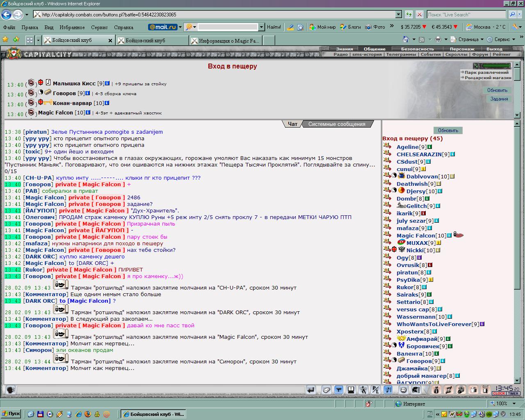
Task: Open the browser zoom level dropdown at 100%
Action: pyautogui.click(x=514, y=404)
